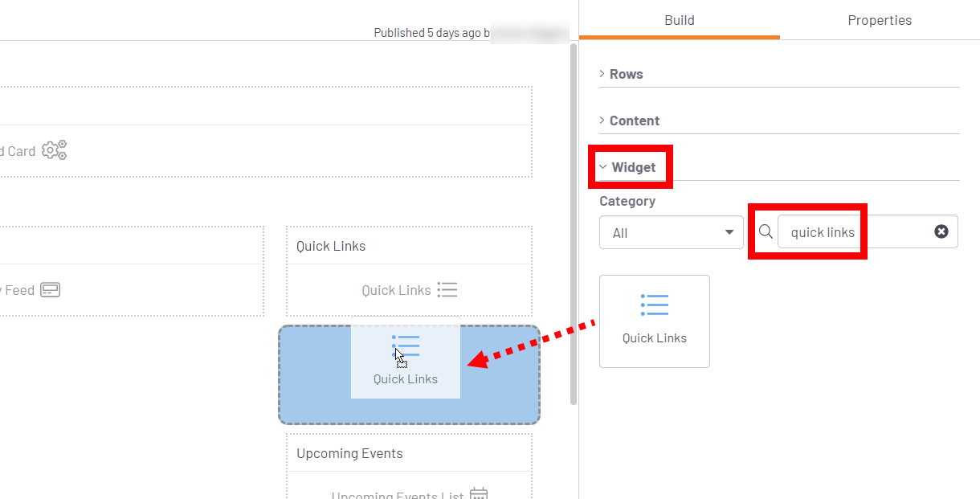Click the page vertical scrollbar
This screenshot has width=980, height=499.
pos(574,223)
